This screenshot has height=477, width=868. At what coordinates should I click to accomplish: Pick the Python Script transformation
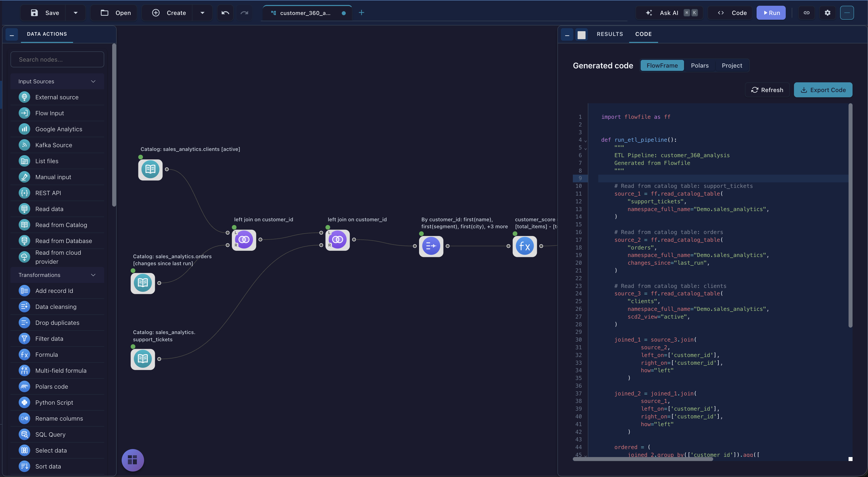click(x=57, y=402)
